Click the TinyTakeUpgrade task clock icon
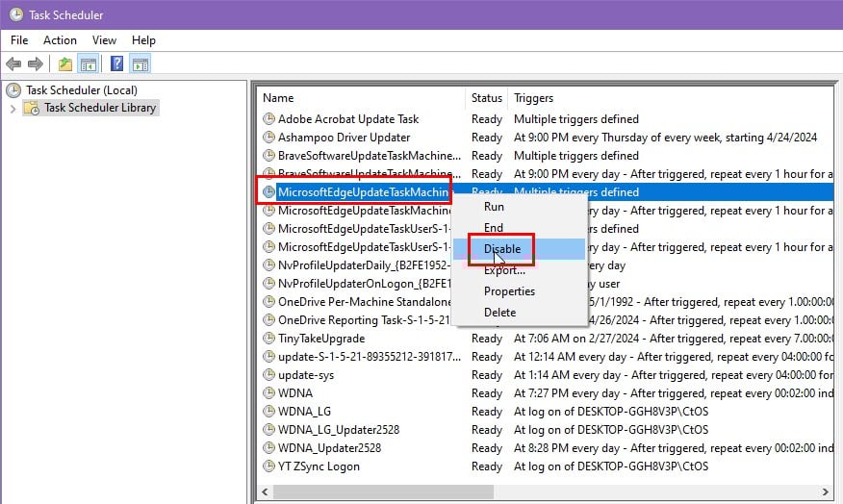This screenshot has height=504, width=843. point(268,338)
